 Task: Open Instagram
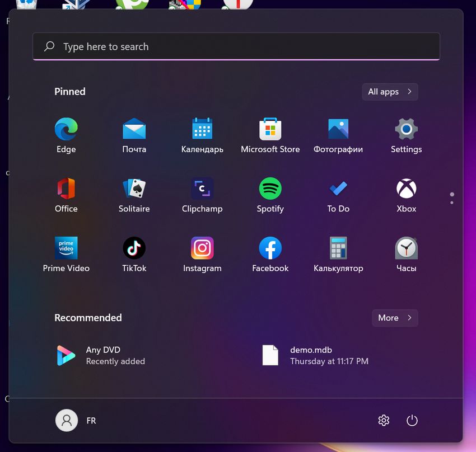202,255
